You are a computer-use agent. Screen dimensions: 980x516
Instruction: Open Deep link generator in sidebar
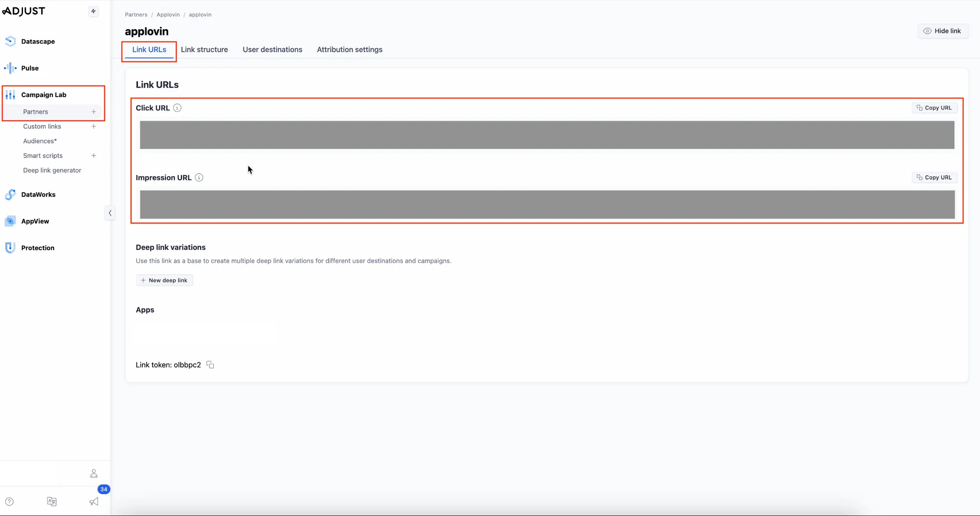[52, 170]
